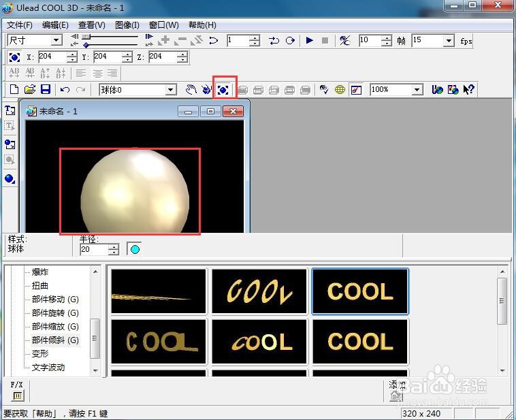516x420 pixels.
Task: Select the flattened streak text thumbnail
Action: click(159, 291)
